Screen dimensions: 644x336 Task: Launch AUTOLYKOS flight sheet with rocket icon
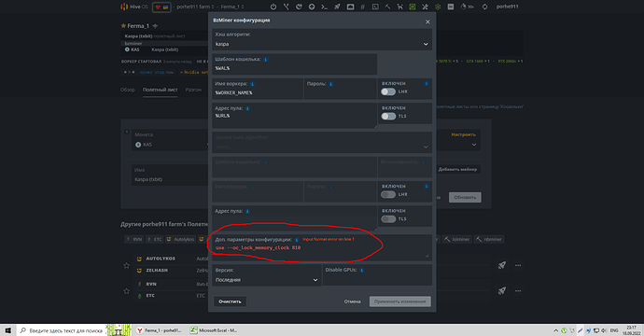tap(502, 265)
